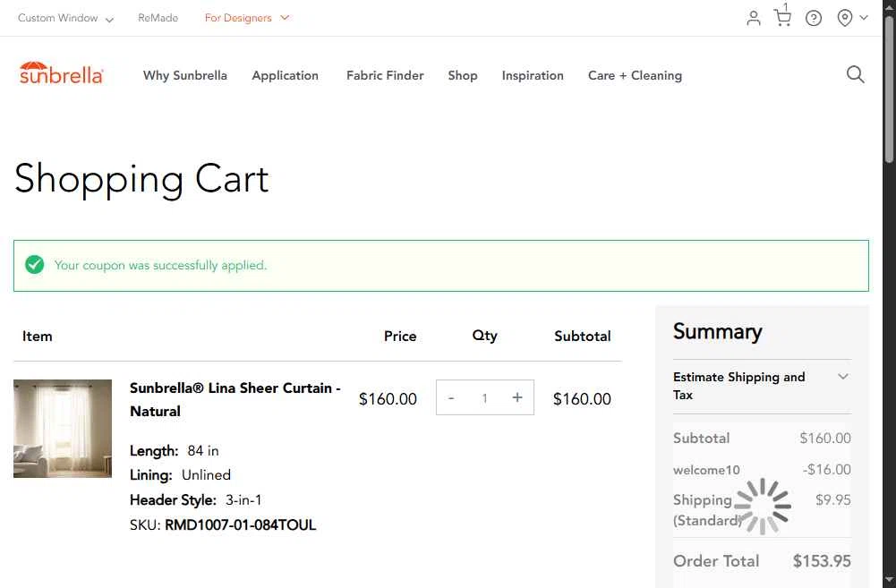Expand the chevron next to location pin
896x588 pixels.
(864, 18)
